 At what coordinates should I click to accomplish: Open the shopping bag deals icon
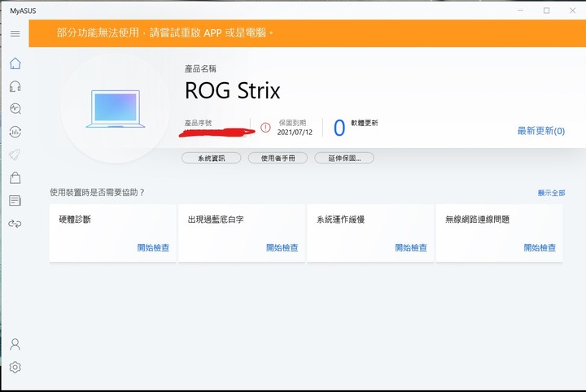tap(15, 178)
